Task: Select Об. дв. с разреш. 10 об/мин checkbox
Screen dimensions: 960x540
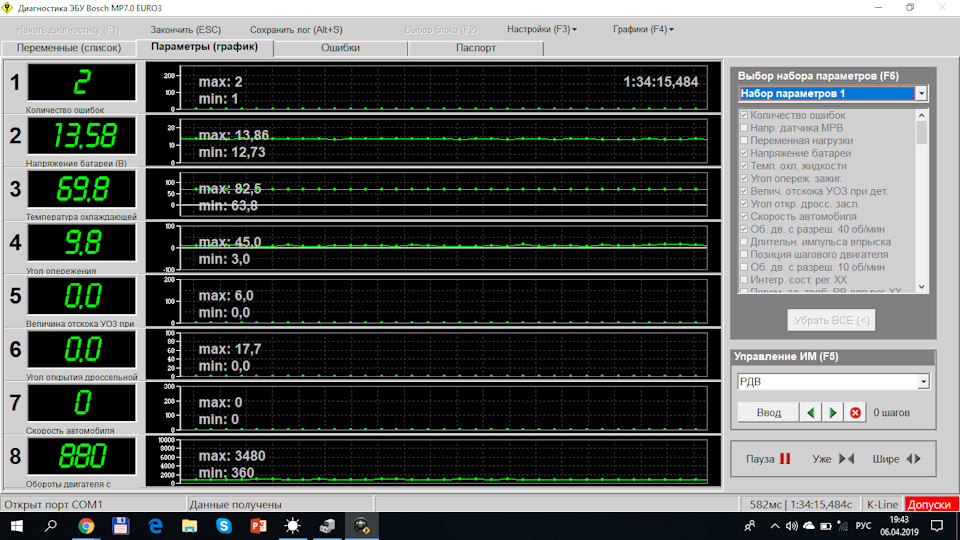Action: (744, 267)
